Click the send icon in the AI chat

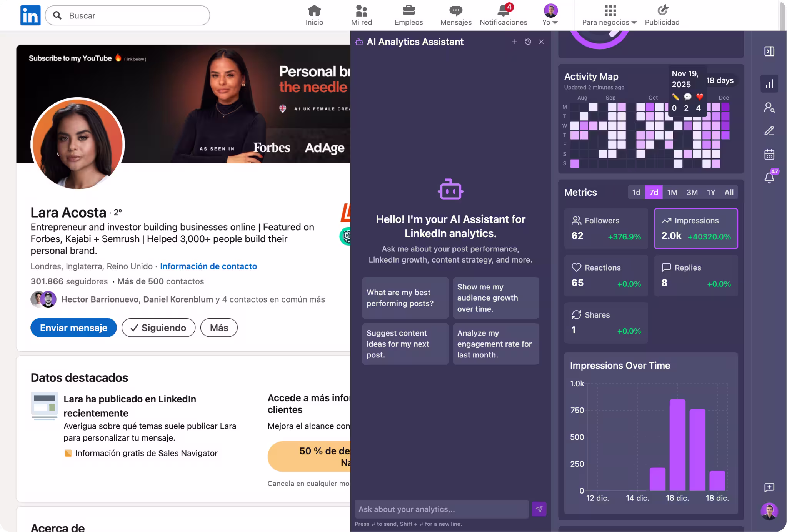tap(539, 509)
